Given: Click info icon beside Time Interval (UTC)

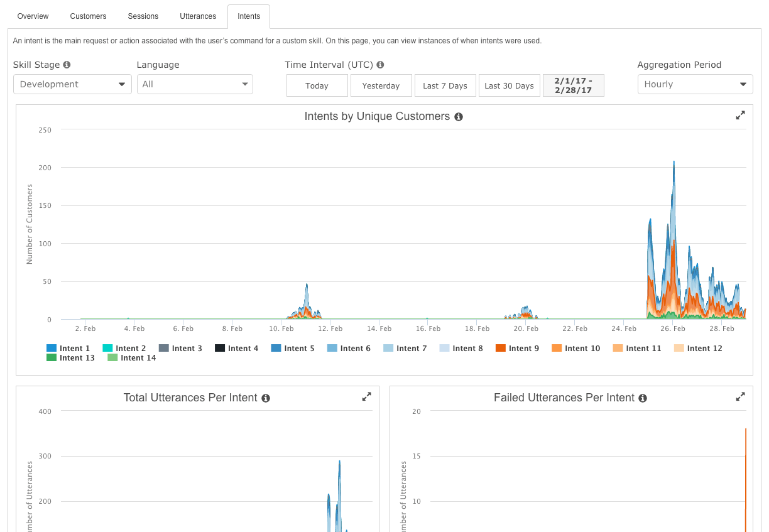Looking at the screenshot, I should pos(380,65).
